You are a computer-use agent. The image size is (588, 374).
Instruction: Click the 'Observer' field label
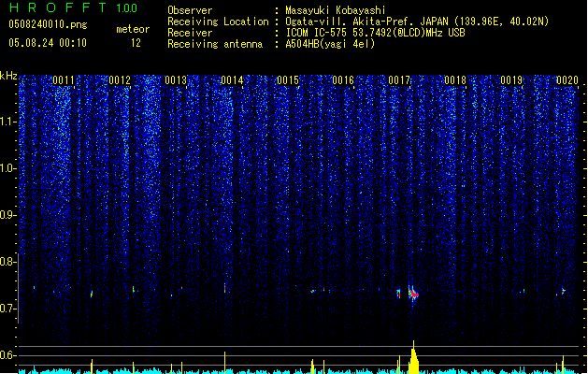[190, 10]
